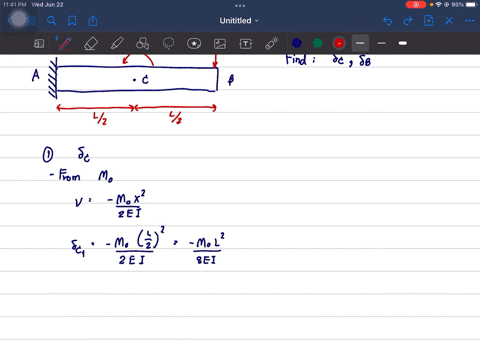This screenshot has width=480, height=360.
Task: Tap the 8EI denominator in the formula
Action: (x=206, y=260)
